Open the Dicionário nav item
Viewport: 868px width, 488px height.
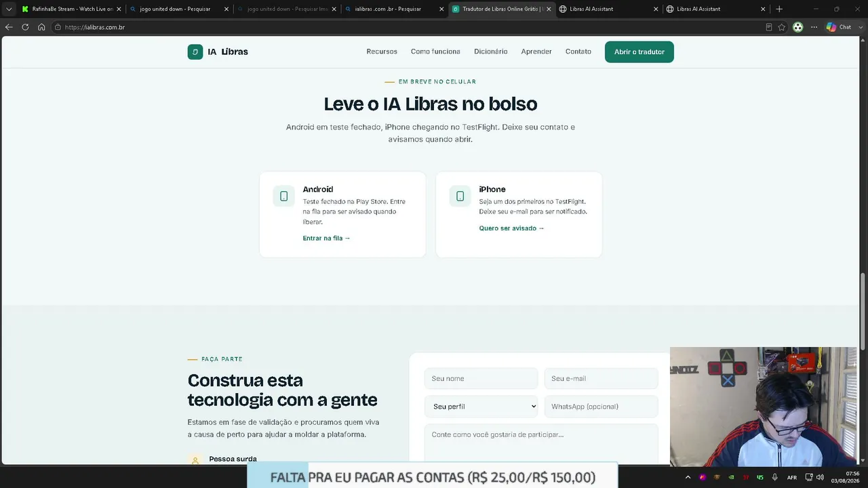491,52
